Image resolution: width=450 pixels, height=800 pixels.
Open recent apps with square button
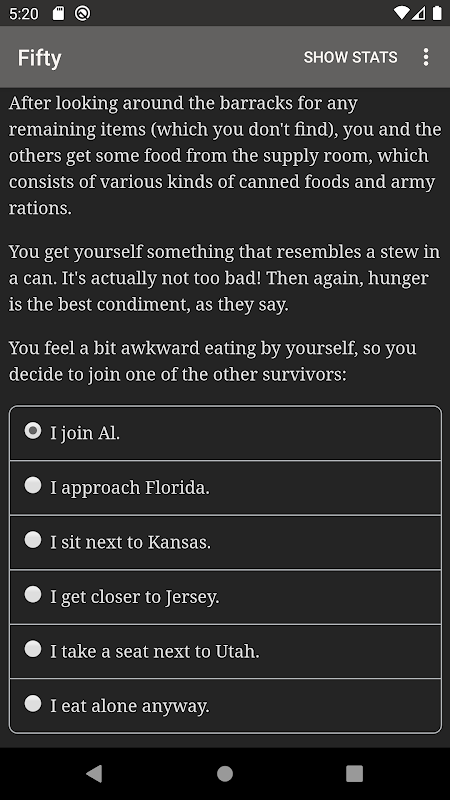(355, 773)
